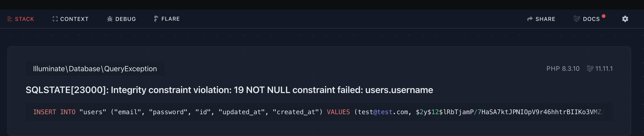Viewport: 644px width, 136px height.
Task: Click the Context brackets icon
Action: click(x=55, y=19)
